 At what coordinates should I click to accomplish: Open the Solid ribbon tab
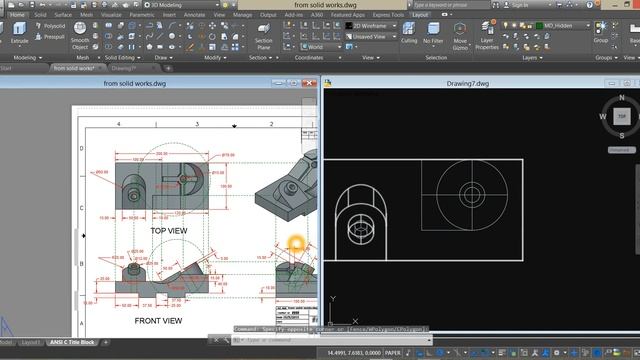click(x=40, y=15)
